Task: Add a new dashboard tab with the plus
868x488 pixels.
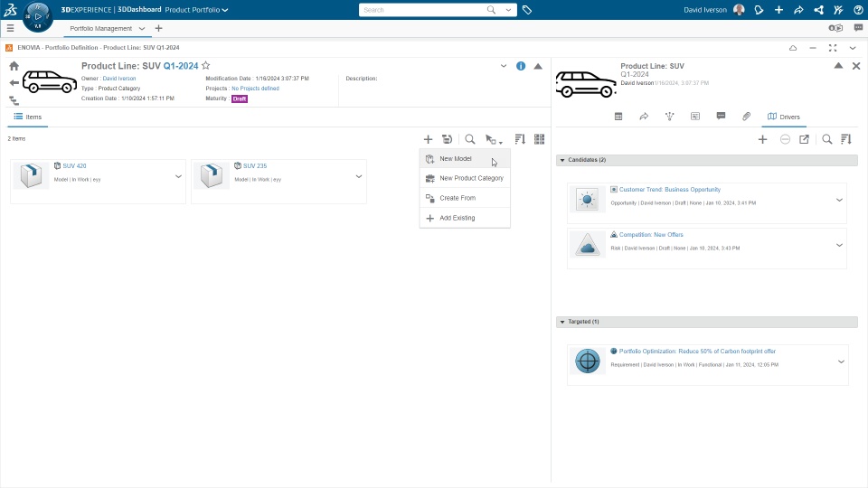Action: (x=159, y=28)
